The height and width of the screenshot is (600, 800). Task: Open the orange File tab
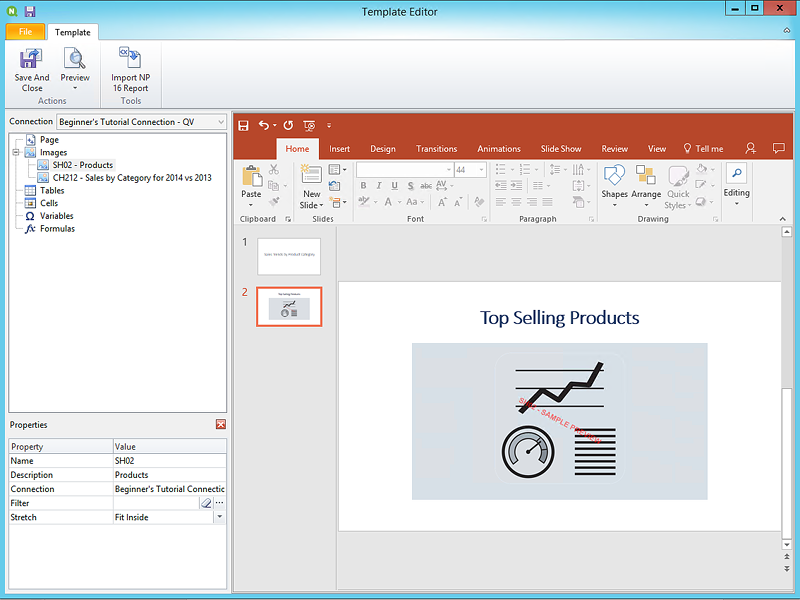pyautogui.click(x=25, y=32)
